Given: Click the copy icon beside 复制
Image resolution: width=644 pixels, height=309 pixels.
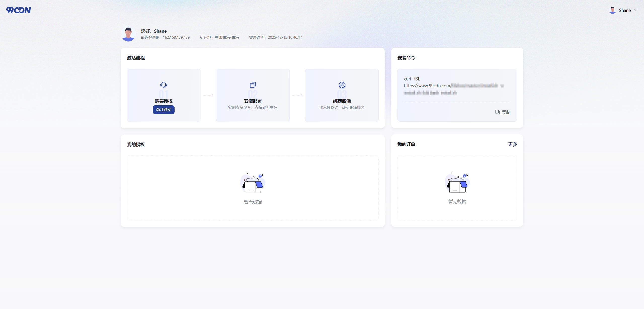Looking at the screenshot, I should click(497, 112).
